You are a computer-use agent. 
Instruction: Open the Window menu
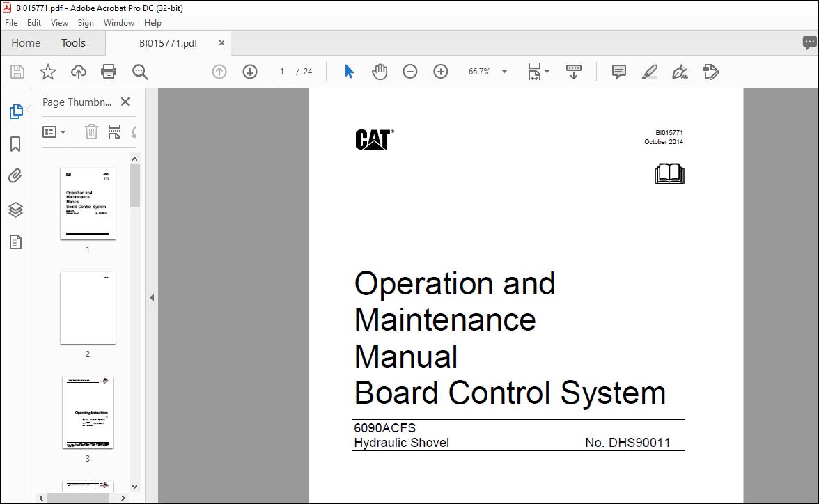[x=118, y=23]
